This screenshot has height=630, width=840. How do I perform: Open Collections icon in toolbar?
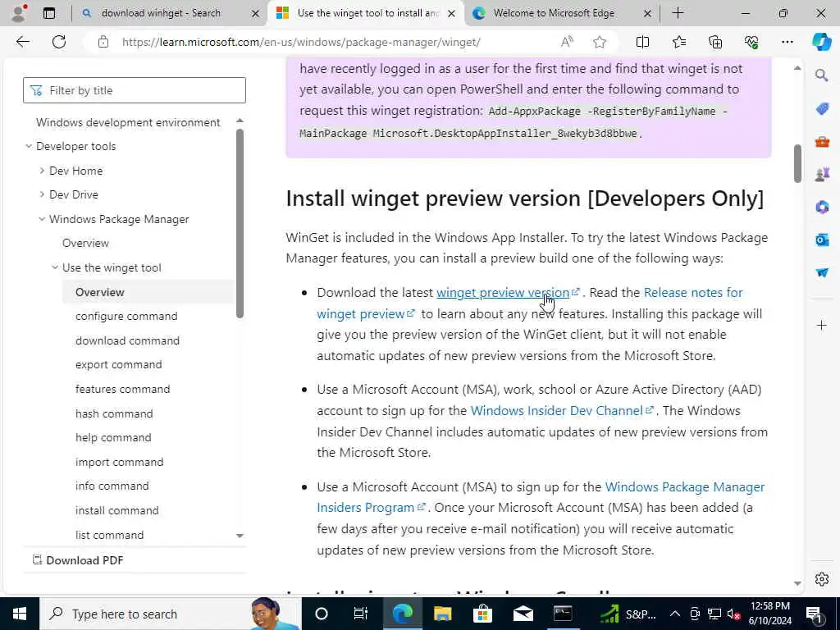click(x=715, y=42)
